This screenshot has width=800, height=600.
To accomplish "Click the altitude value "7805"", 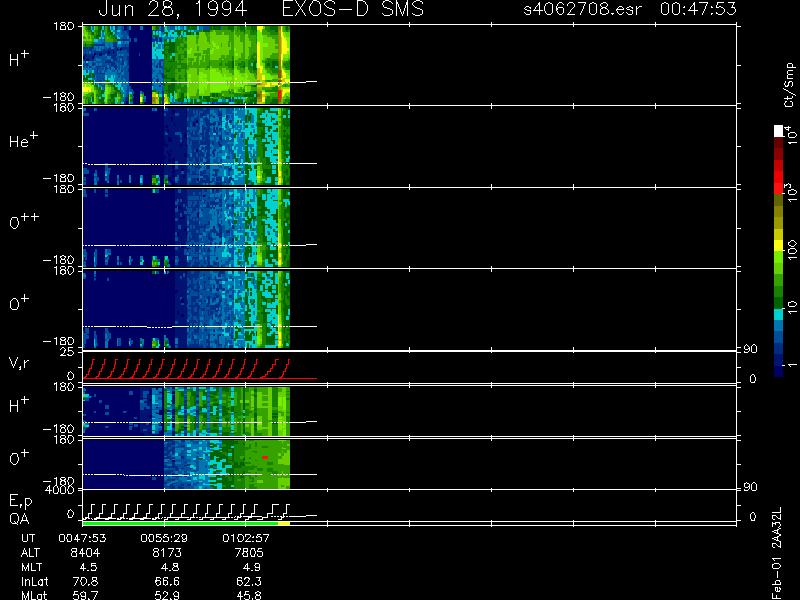I will [x=248, y=553].
